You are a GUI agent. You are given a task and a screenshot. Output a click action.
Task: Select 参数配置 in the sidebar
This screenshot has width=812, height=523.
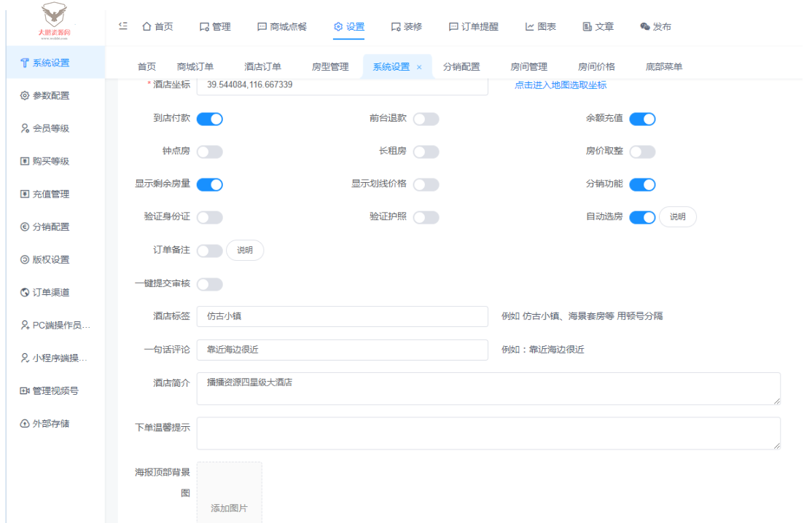(46, 95)
